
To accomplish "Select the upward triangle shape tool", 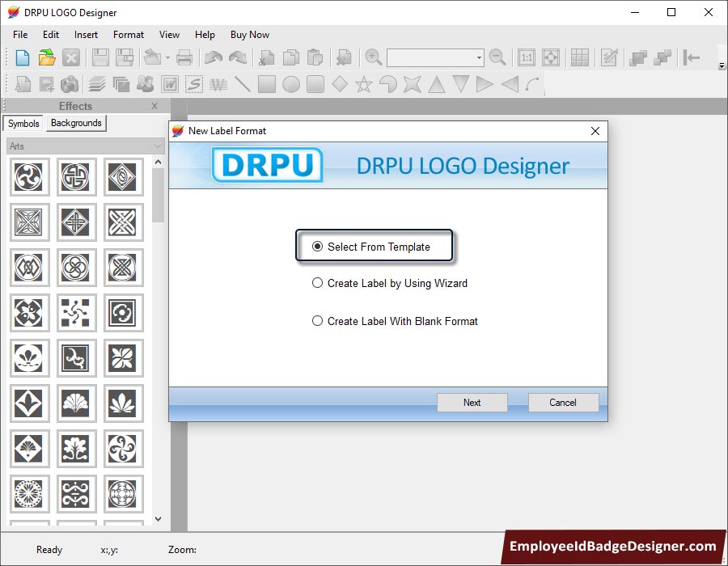I will [x=437, y=84].
